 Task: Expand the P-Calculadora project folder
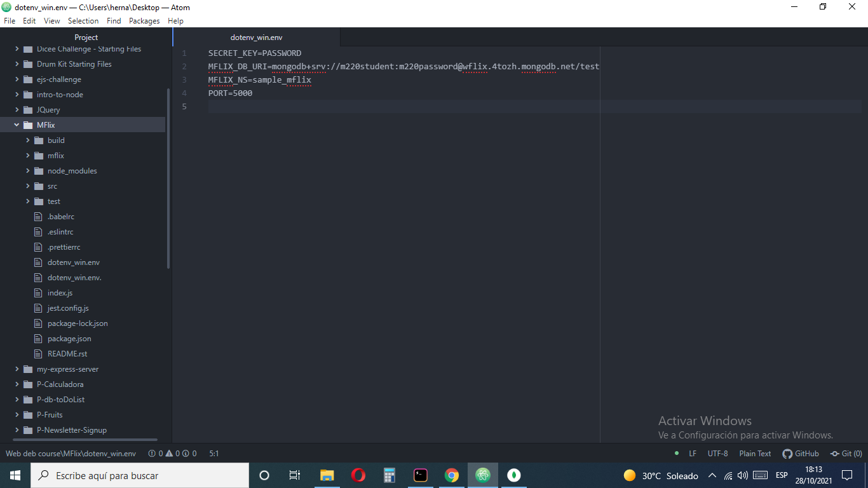pos(17,384)
